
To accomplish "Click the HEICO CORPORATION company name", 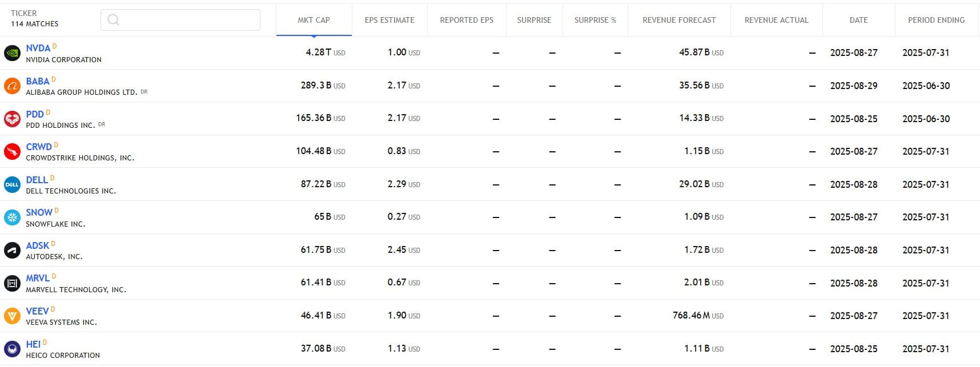I will (63, 356).
